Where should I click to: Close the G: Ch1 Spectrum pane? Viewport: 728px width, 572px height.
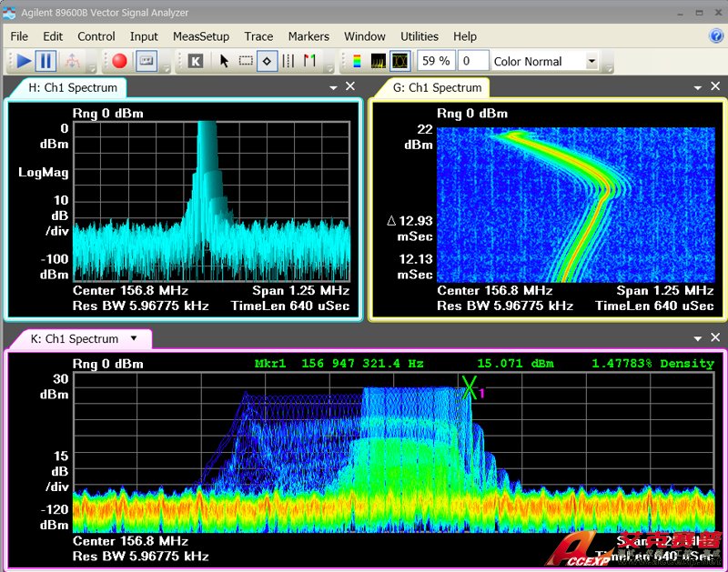tap(714, 86)
